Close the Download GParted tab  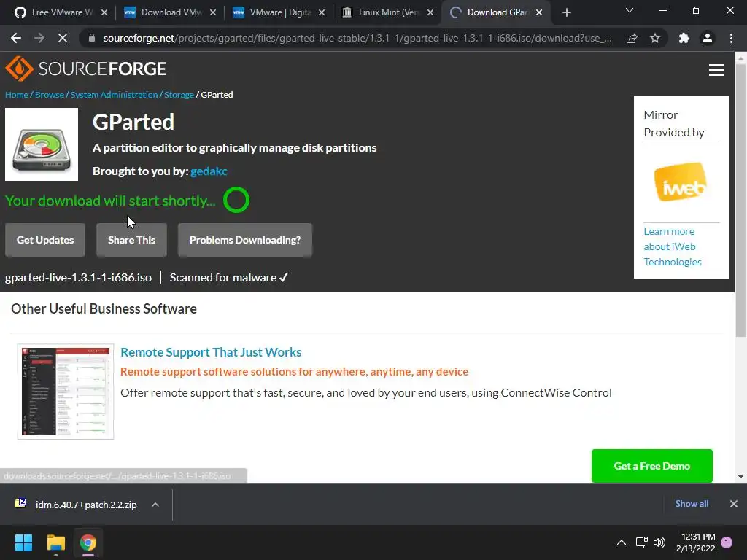pos(539,12)
